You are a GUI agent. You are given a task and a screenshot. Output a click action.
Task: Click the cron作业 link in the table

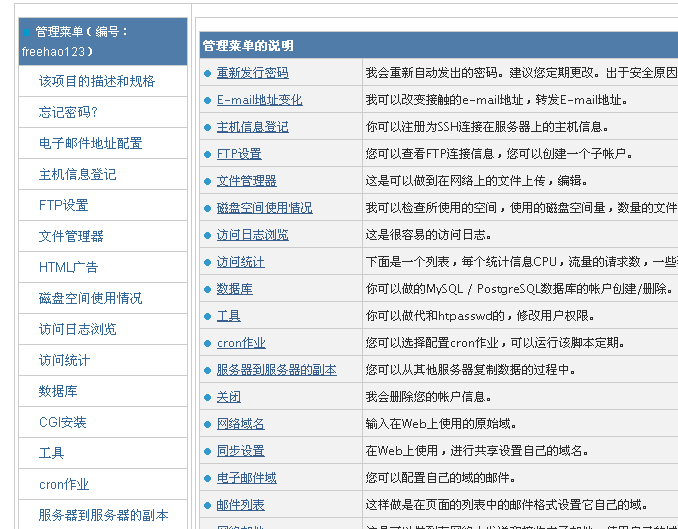click(241, 343)
